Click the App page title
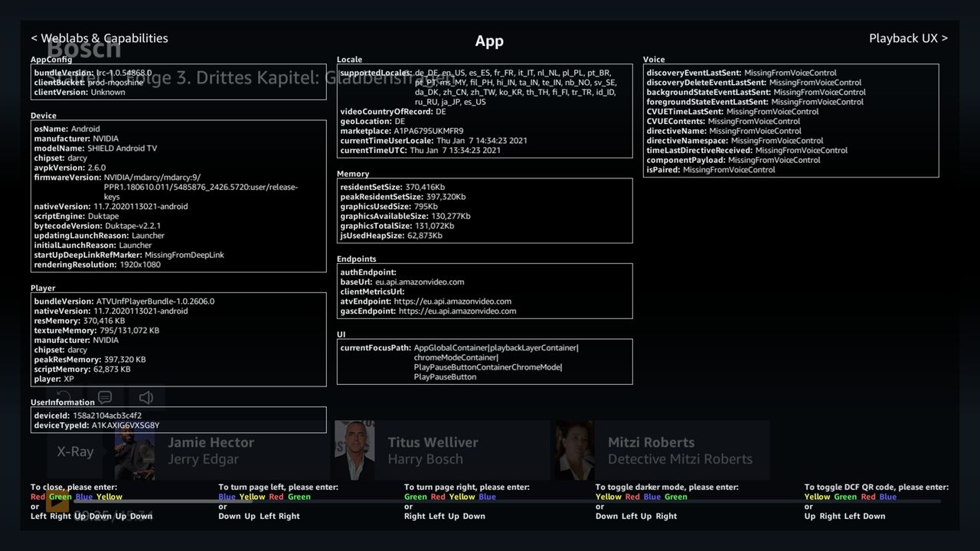 pos(489,41)
